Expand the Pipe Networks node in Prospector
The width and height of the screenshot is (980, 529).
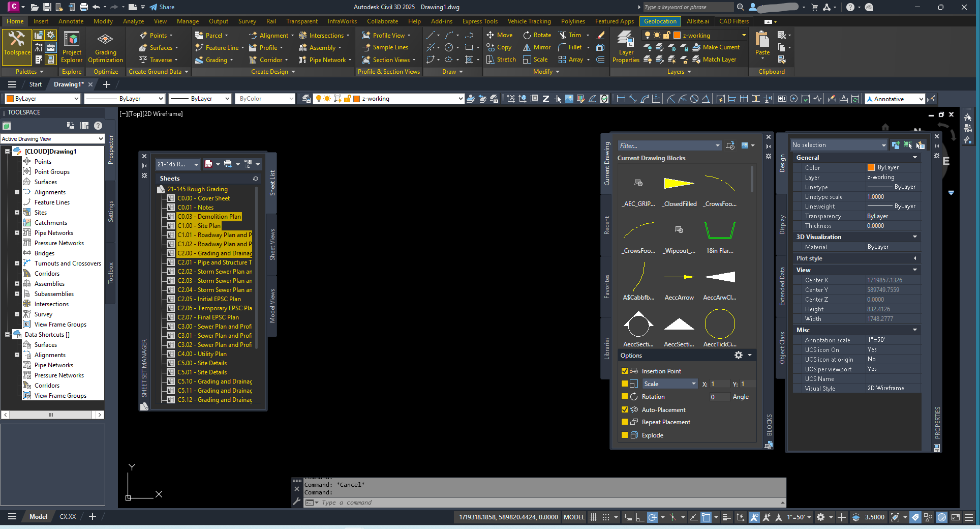(17, 233)
